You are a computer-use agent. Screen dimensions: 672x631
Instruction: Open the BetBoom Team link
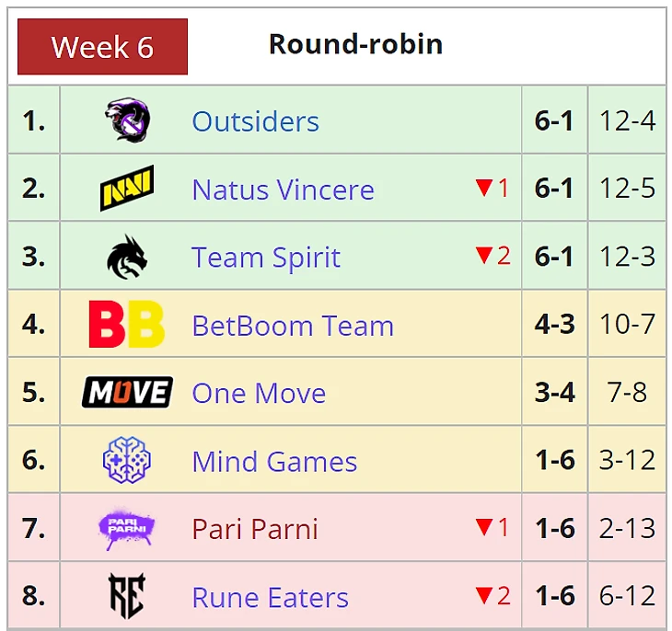pos(293,326)
